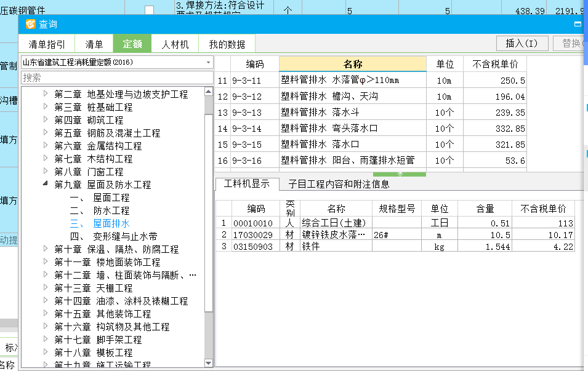This screenshot has width=588, height=371.
Task: Select material row 03150903 铁件
Action: coord(395,246)
